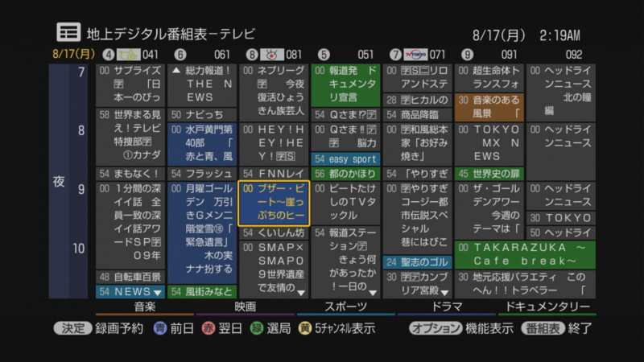The image size is (644, 362).
Task: Select HEY!HEY!HEY! program cell
Action: coord(274,144)
